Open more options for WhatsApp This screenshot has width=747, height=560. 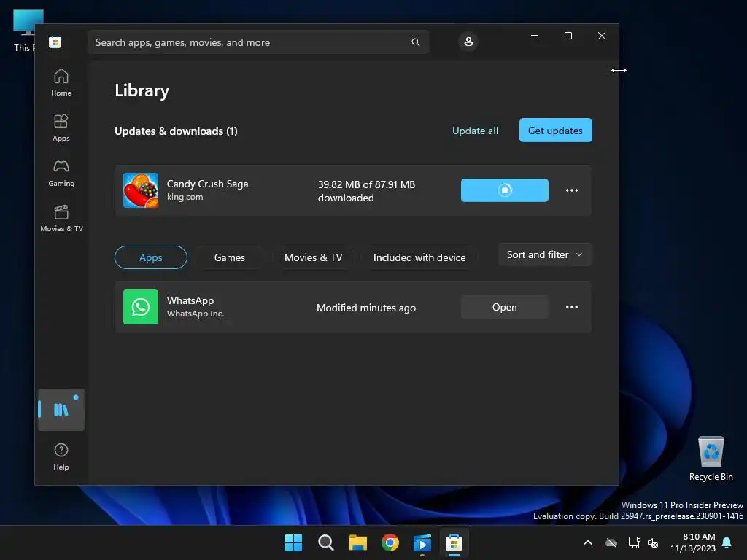pos(572,307)
